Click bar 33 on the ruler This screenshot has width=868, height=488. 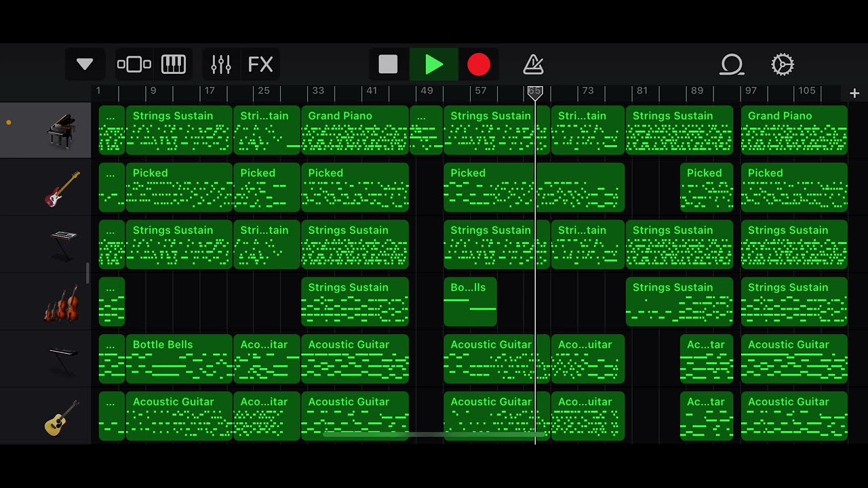318,91
